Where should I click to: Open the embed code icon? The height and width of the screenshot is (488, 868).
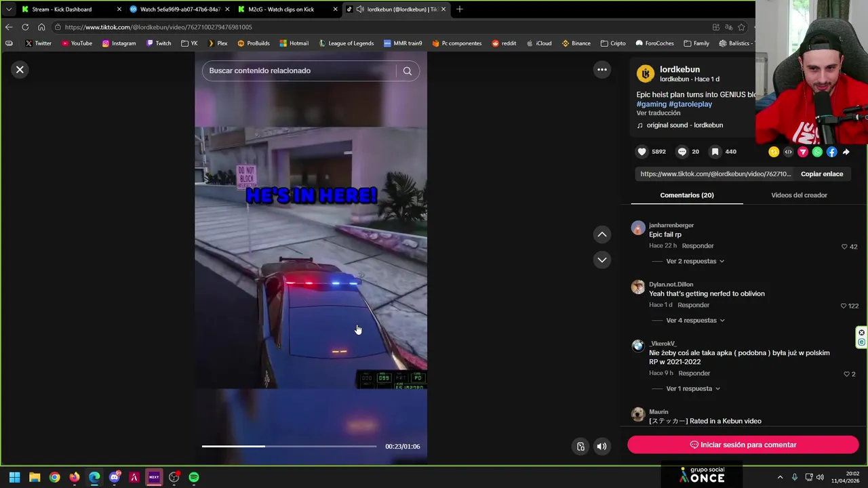tap(788, 152)
